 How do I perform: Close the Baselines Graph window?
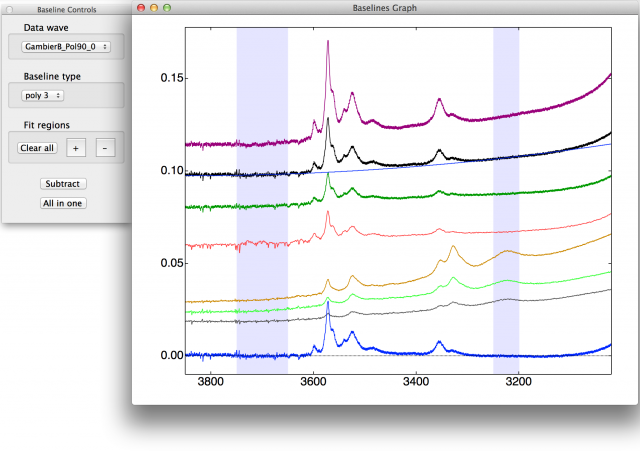coord(141,7)
